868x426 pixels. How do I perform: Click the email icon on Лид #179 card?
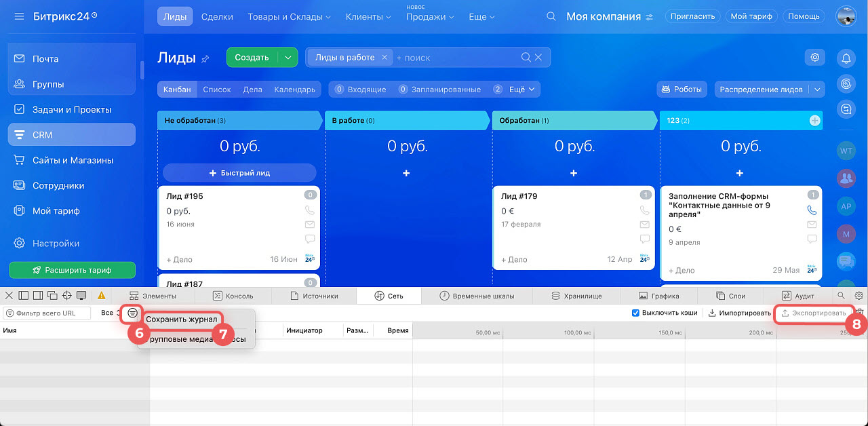point(645,225)
